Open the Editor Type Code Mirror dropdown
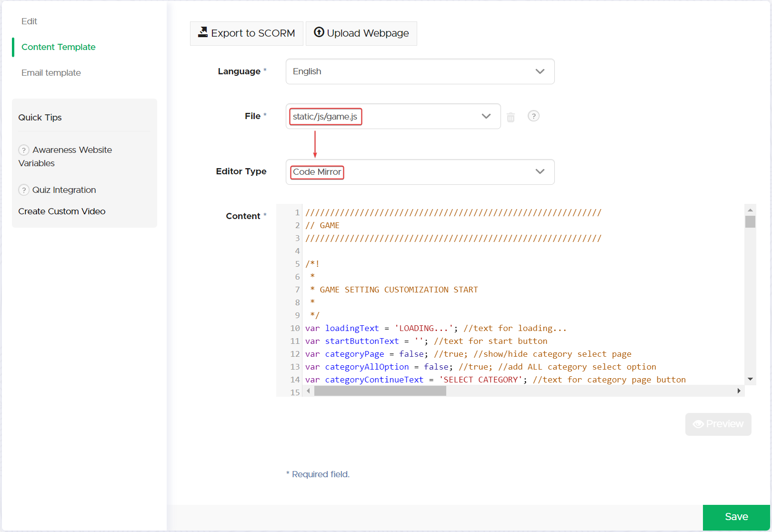 (540, 171)
